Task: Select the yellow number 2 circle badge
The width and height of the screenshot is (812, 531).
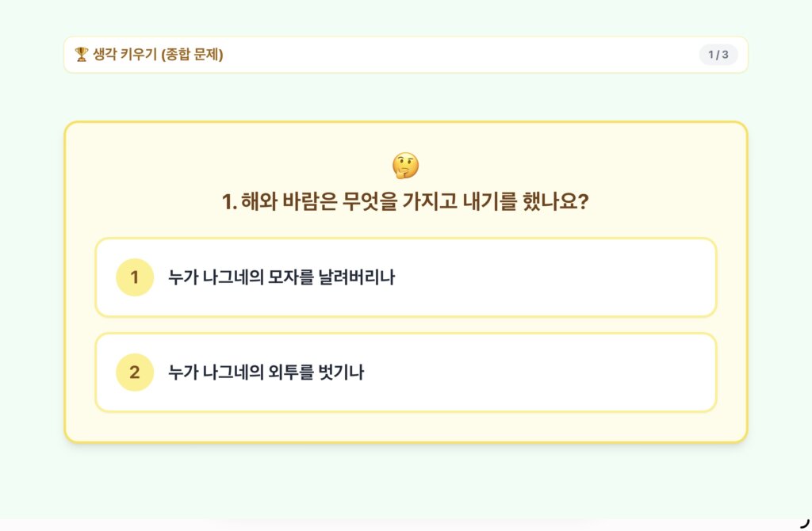Action: [135, 372]
